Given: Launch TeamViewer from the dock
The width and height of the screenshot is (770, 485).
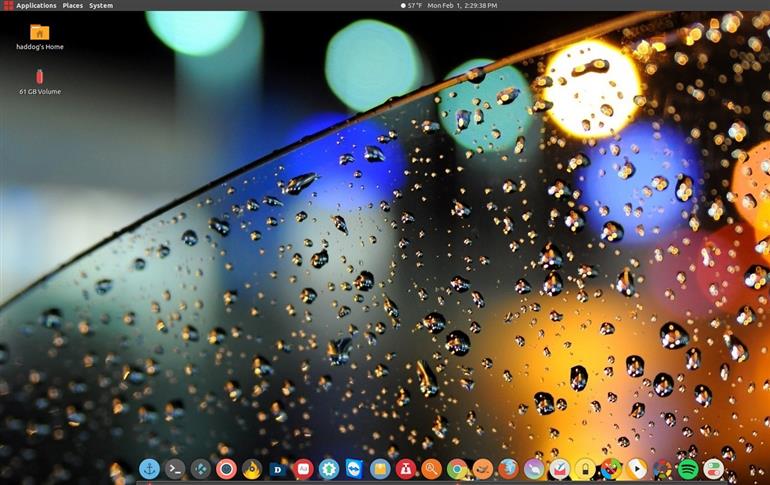Looking at the screenshot, I should point(354,469).
